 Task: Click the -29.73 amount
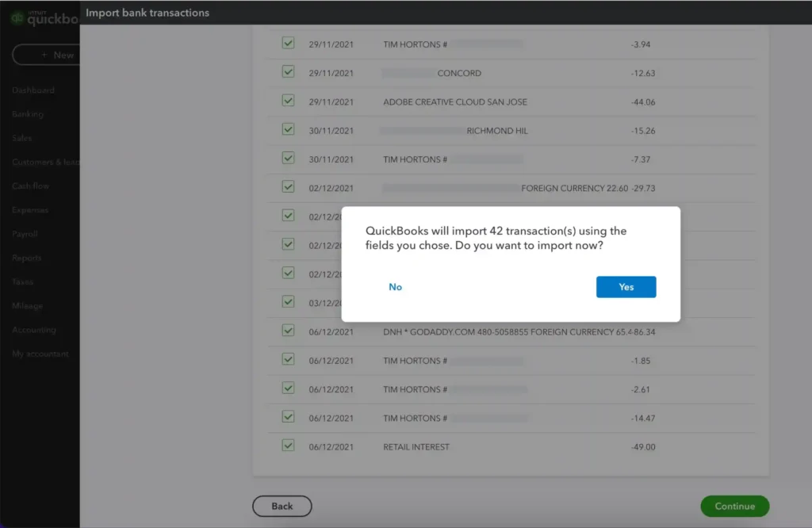643,188
